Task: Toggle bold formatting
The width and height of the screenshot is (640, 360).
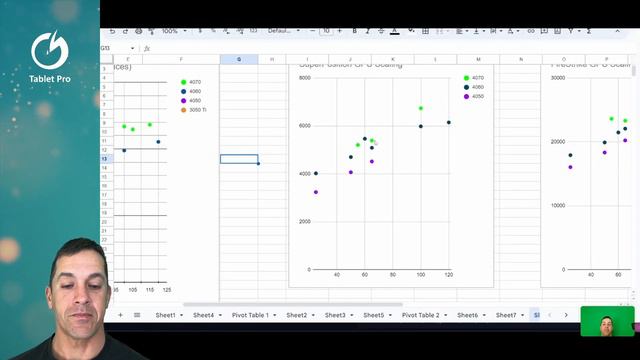Action: point(354,31)
